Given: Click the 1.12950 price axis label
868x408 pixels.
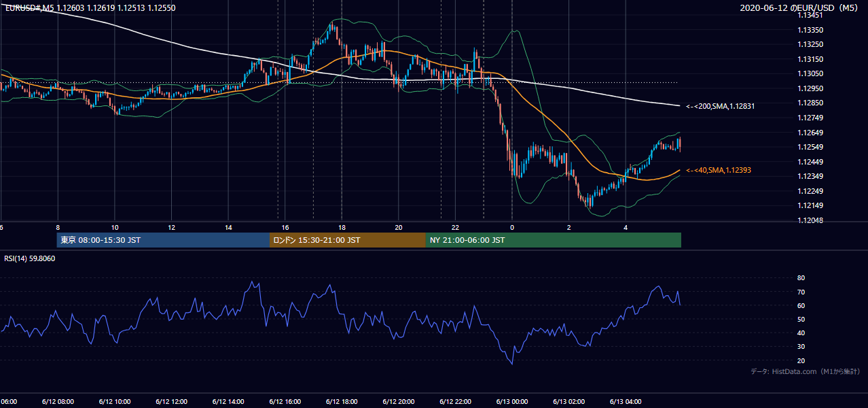Looking at the screenshot, I should tap(810, 88).
